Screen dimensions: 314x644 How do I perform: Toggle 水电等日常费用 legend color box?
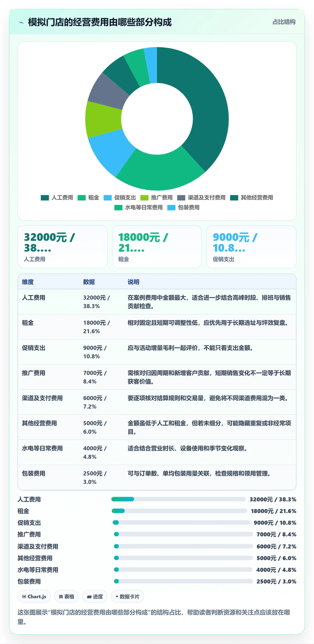point(118,208)
